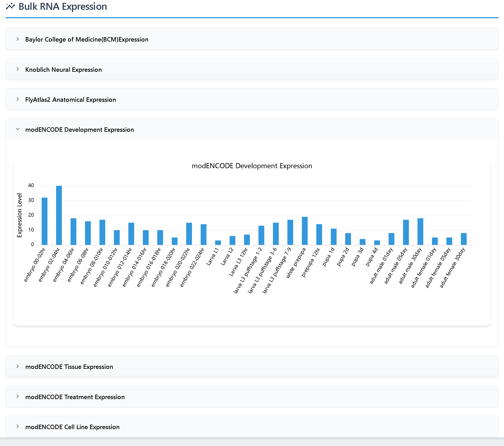Screen dimensions: 504x446
Task: Expand the Knoblich Neural Expression chevron
Action: (18, 69)
